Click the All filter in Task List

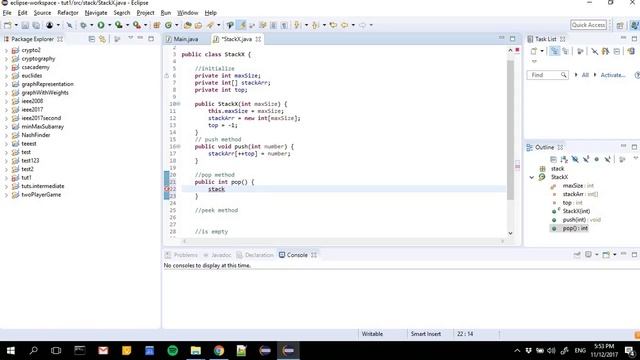click(585, 75)
